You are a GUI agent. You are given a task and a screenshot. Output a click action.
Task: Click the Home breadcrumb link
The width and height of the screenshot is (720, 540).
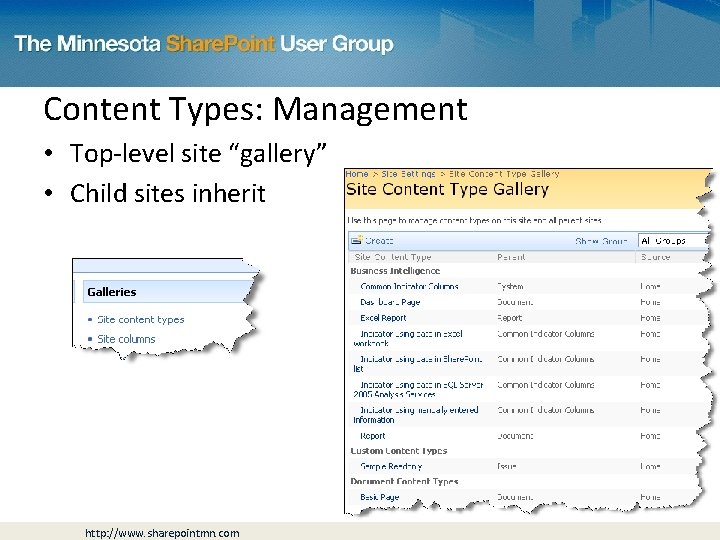click(x=357, y=174)
